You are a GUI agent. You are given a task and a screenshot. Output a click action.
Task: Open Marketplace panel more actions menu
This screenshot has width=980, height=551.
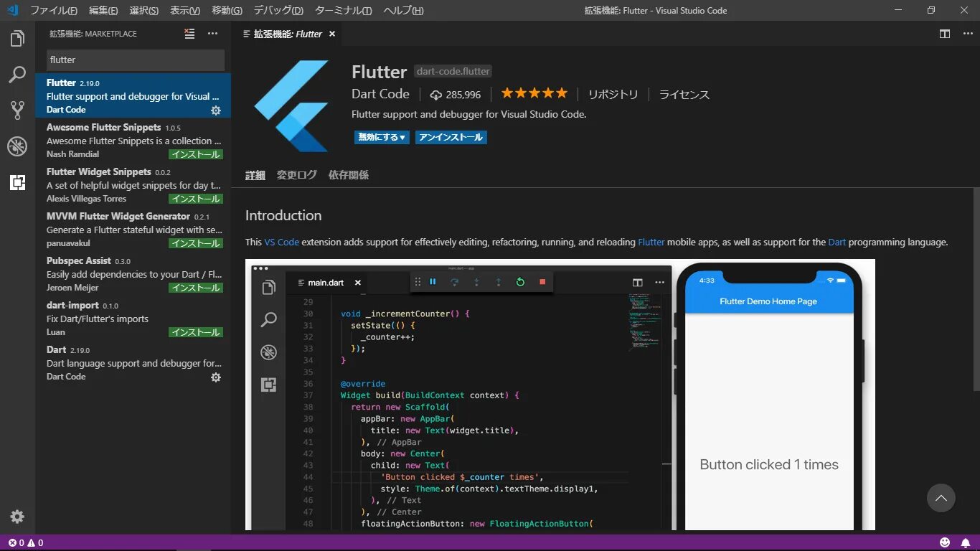pos(212,34)
